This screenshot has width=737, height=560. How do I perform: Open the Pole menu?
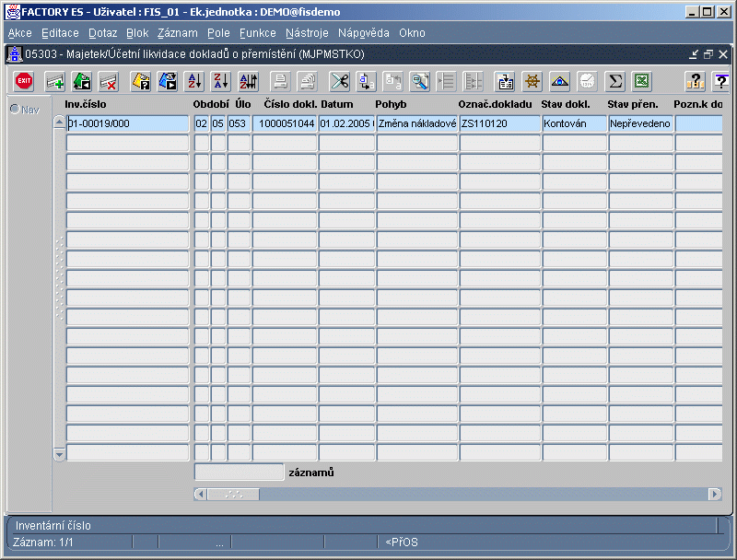pyautogui.click(x=218, y=33)
